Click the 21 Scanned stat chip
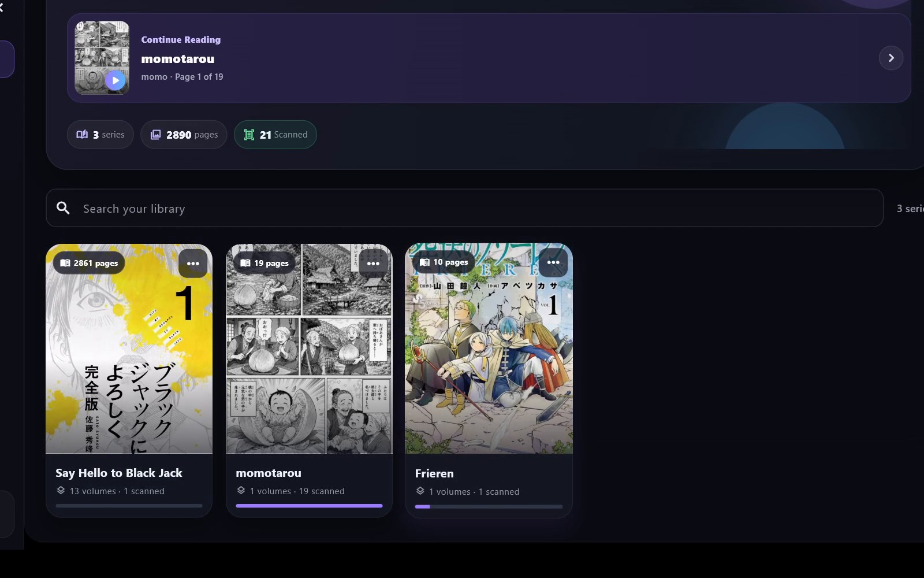924x578 pixels. coord(275,135)
